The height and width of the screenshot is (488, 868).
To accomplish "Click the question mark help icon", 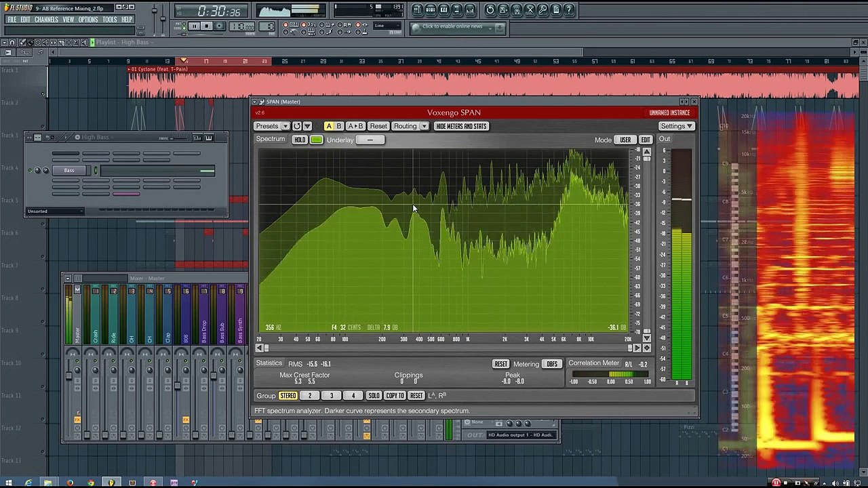I will pyautogui.click(x=569, y=10).
